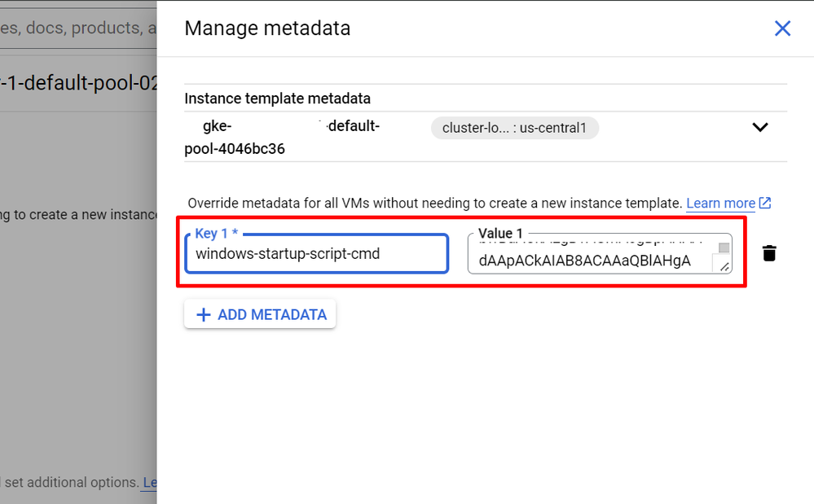
Task: Click the background text 'to create a new instance'
Action: pyautogui.click(x=78, y=214)
